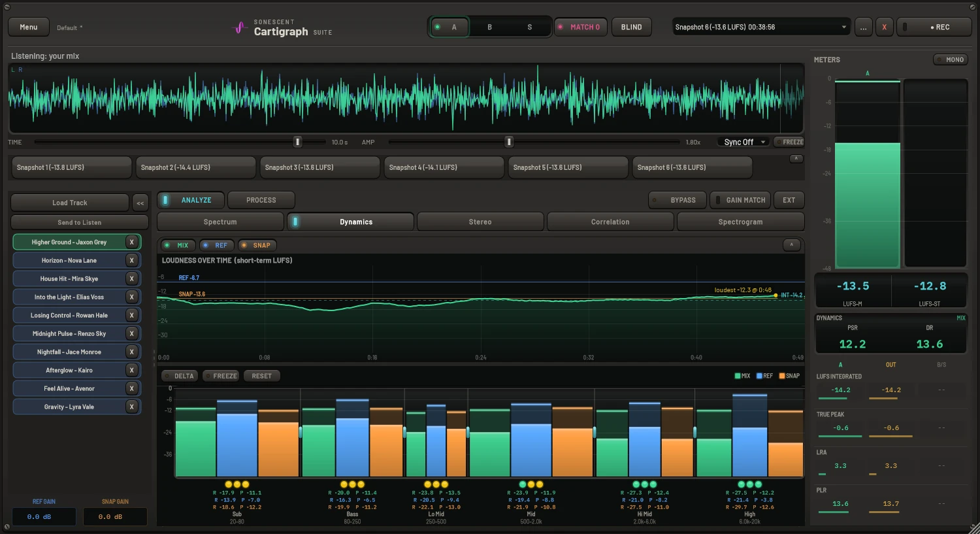Select source S
The width and height of the screenshot is (980, 534).
pos(530,27)
